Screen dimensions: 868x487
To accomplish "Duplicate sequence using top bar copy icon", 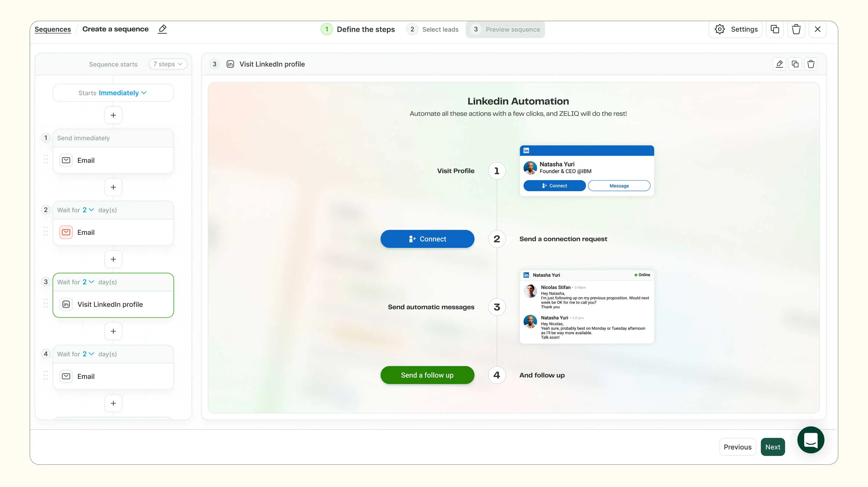I will (x=775, y=29).
